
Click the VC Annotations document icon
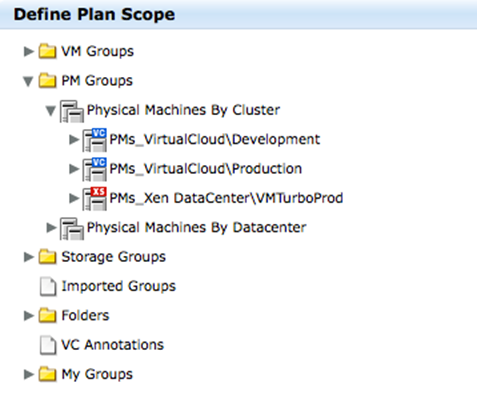click(48, 345)
